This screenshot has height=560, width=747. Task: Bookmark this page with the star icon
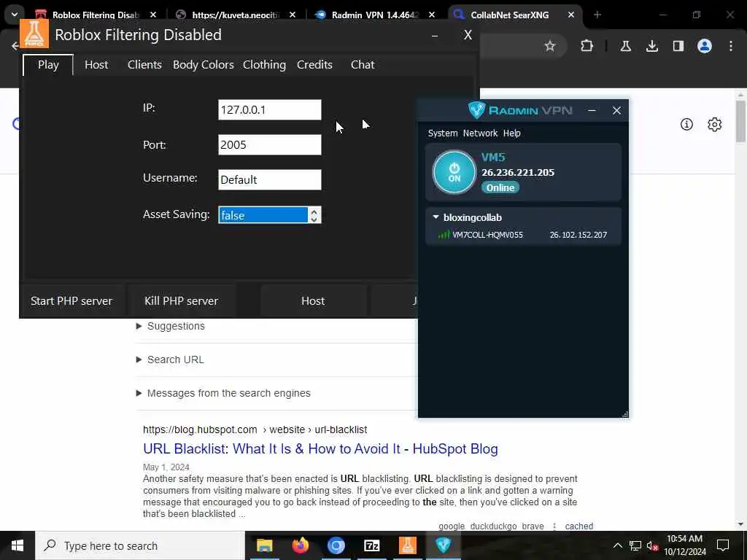[x=550, y=46]
